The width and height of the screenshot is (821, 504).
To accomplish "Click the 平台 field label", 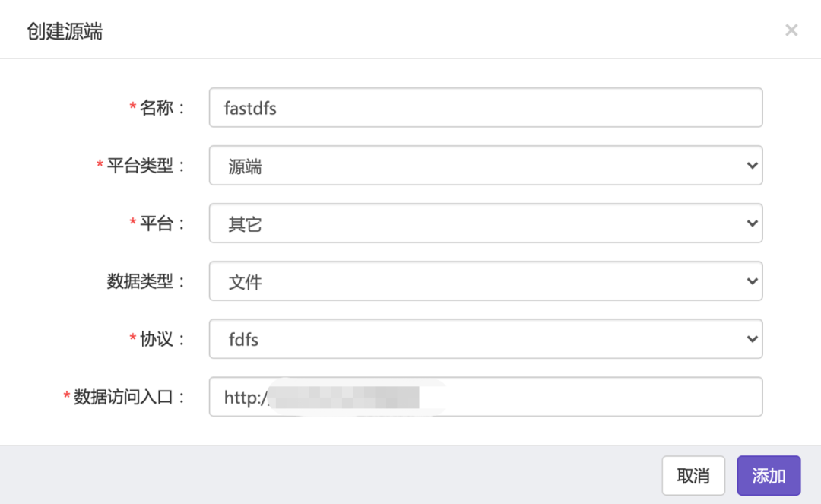I will tap(157, 223).
